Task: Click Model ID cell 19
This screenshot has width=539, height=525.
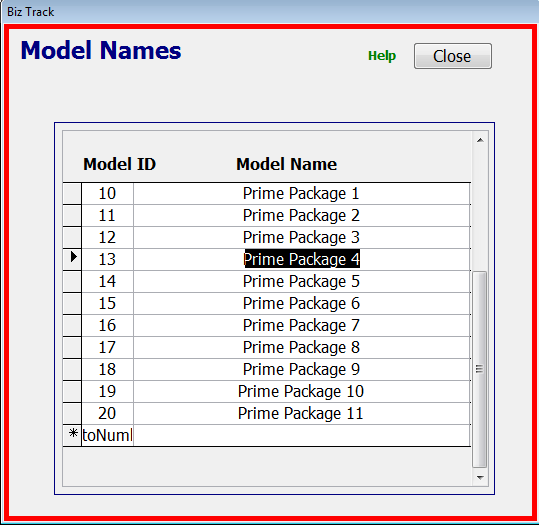Action: click(x=107, y=392)
